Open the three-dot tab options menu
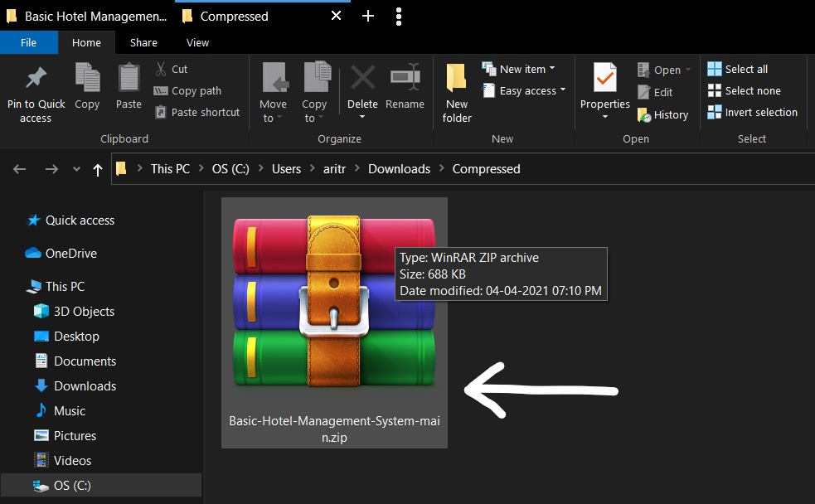Image resolution: width=815 pixels, height=504 pixels. pos(399,17)
